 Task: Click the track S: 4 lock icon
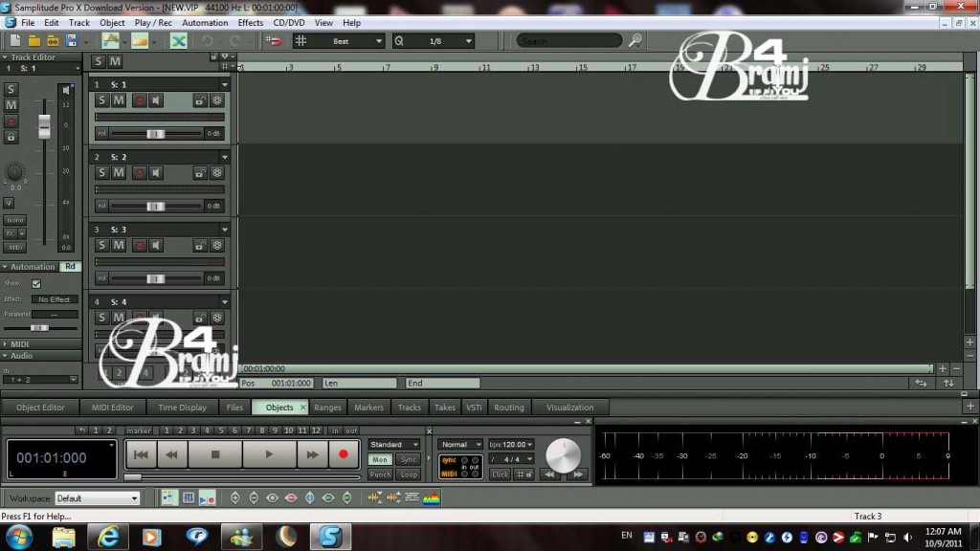pos(199,317)
